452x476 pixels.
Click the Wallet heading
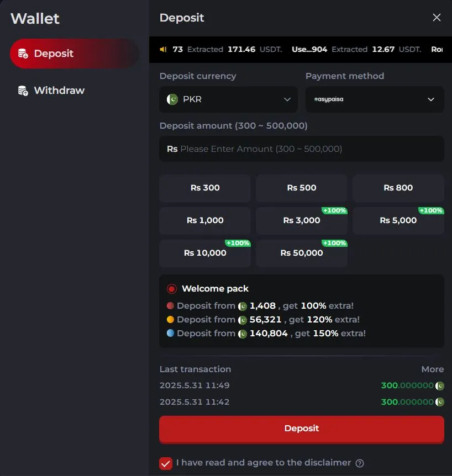pyautogui.click(x=35, y=19)
